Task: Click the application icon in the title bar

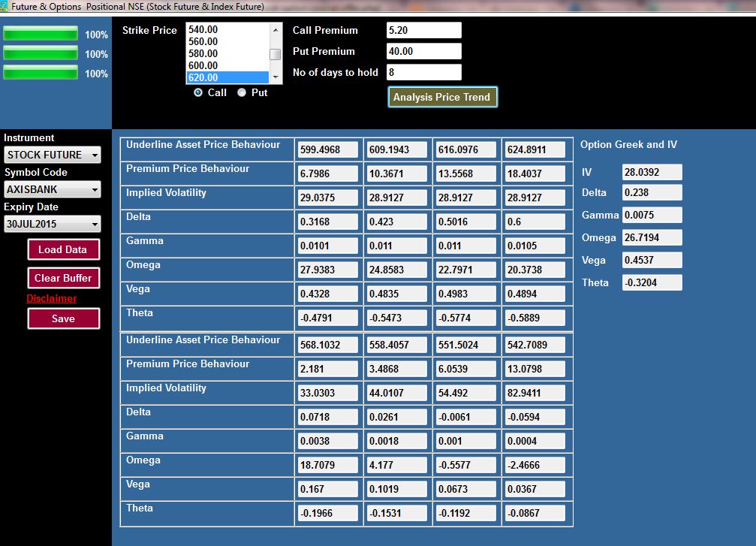Action: point(5,6)
